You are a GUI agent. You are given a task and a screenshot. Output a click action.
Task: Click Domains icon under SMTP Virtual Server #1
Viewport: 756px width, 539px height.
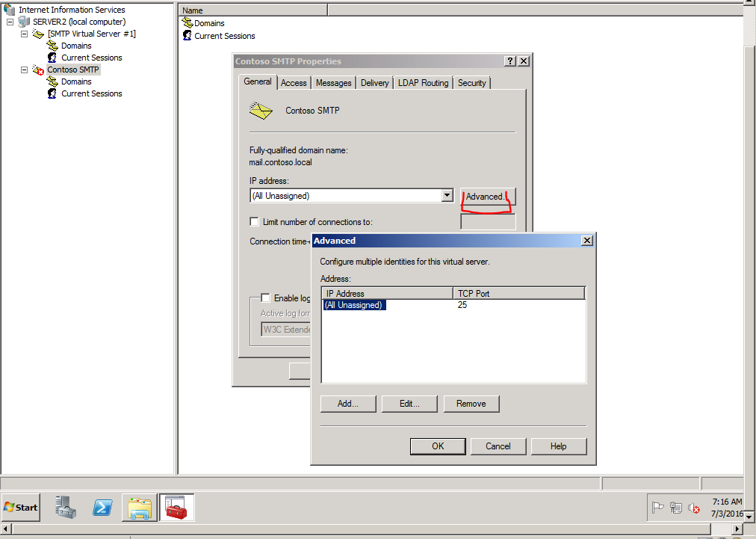point(52,46)
